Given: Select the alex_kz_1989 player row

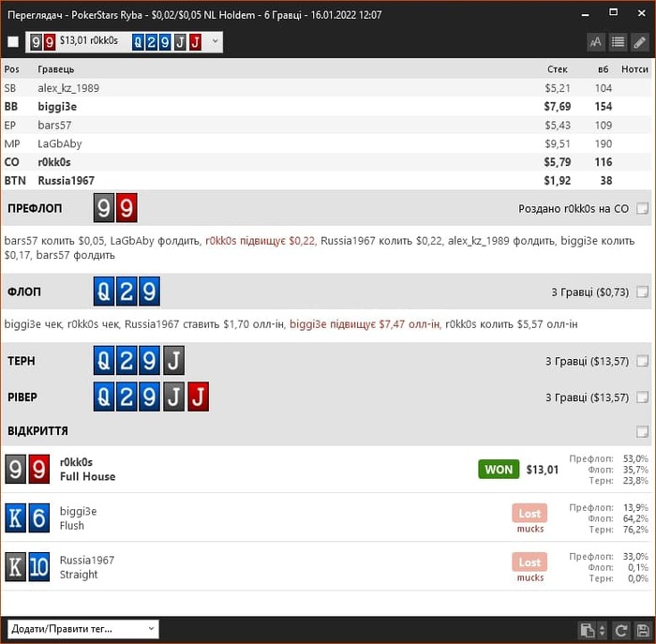Looking at the screenshot, I should [326, 88].
